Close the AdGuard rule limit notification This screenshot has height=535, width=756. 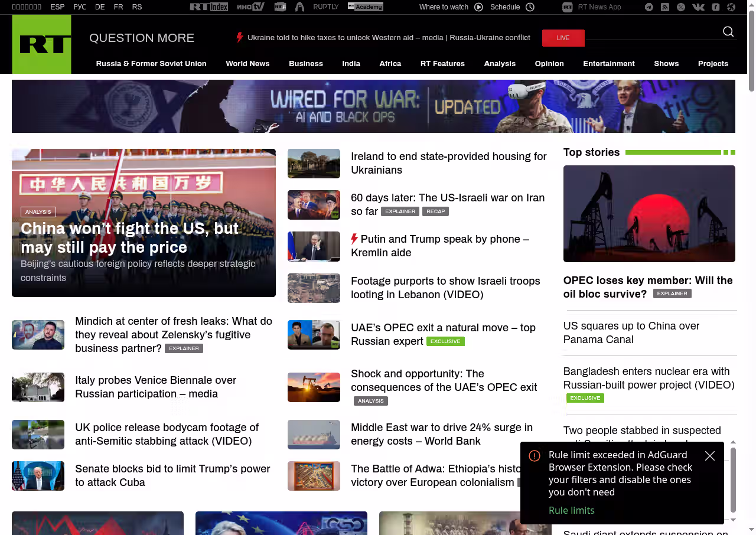(710, 456)
